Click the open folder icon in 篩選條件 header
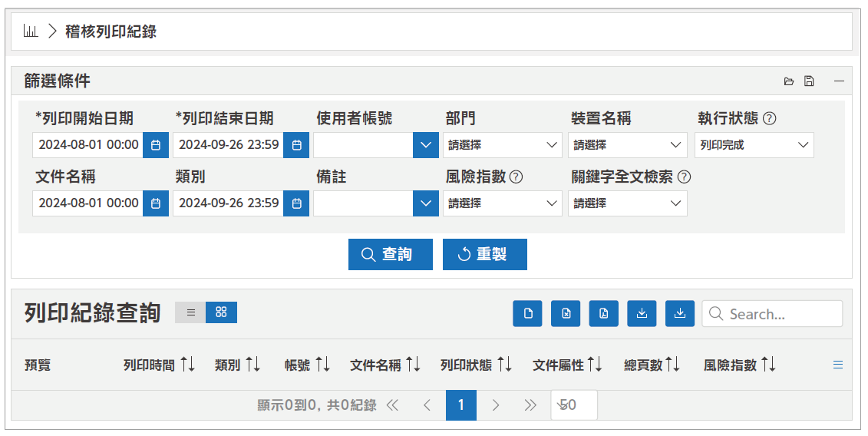 788,81
